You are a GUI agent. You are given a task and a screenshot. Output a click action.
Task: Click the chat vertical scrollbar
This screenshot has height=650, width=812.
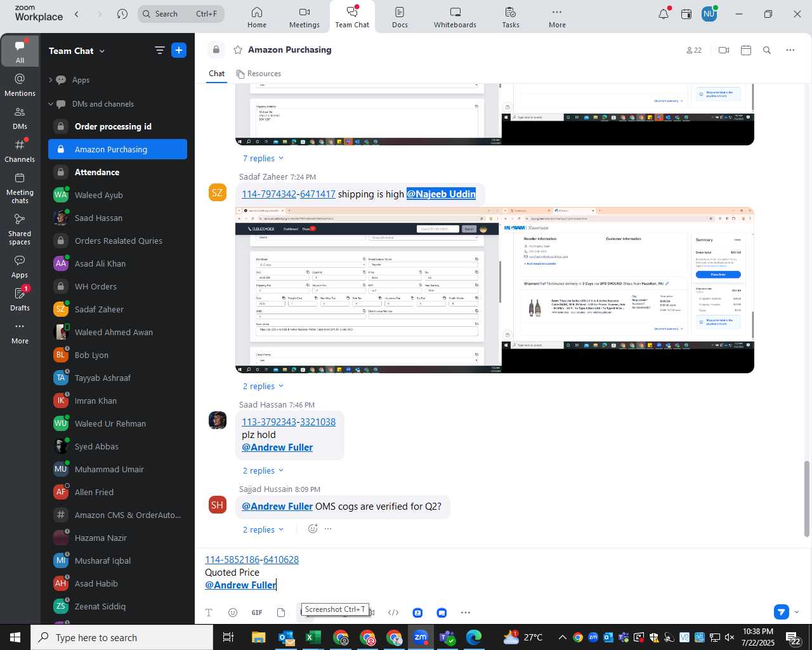coord(807,499)
